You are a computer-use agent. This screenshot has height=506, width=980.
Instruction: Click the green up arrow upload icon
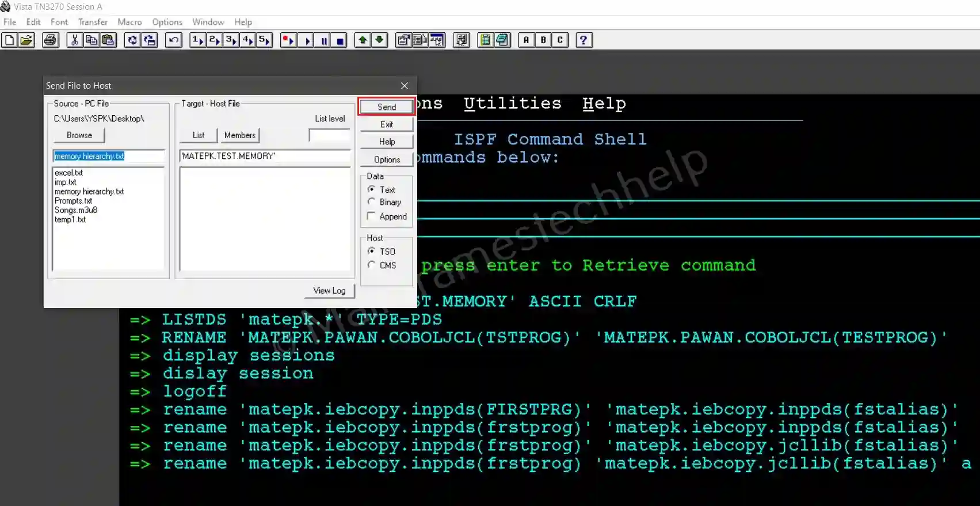[363, 40]
